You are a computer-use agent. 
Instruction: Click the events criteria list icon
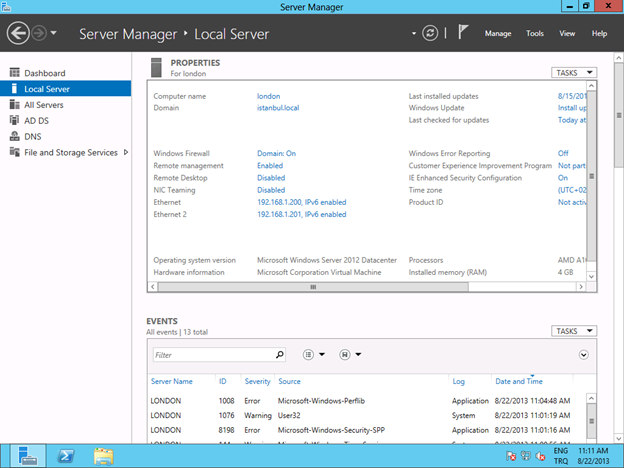point(308,355)
